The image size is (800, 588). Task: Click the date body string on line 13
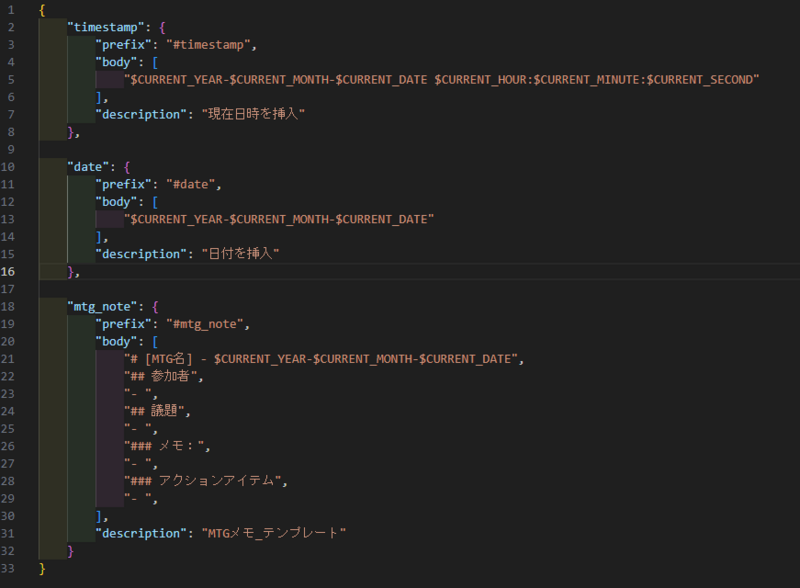pos(279,219)
